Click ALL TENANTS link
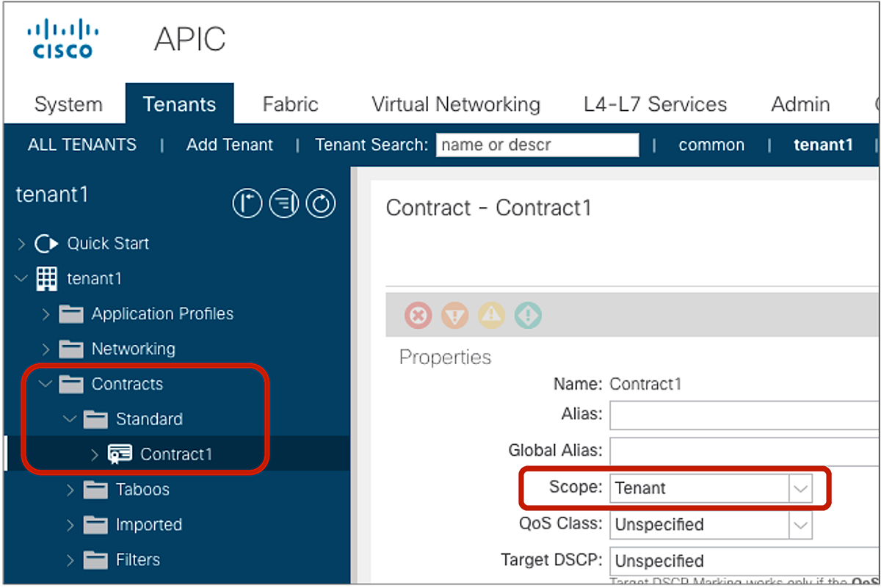The image size is (881, 588). click(x=82, y=145)
